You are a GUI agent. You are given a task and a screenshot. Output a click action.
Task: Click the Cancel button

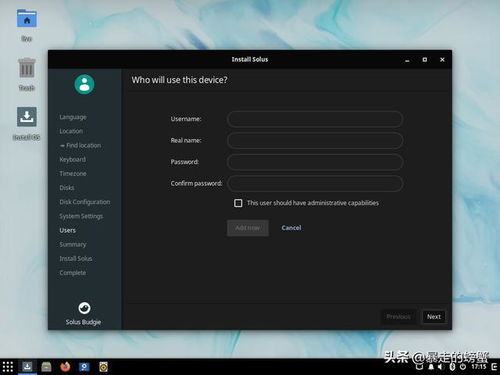291,228
